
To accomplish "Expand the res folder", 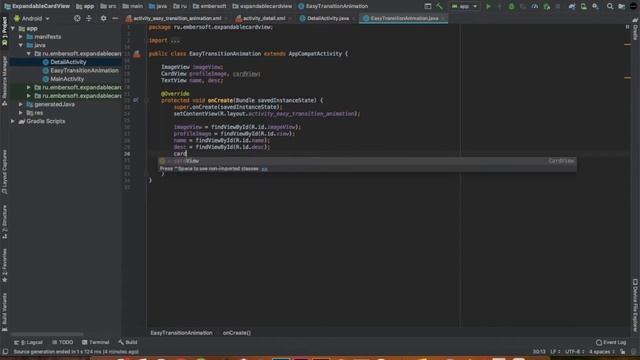I will 21,113.
